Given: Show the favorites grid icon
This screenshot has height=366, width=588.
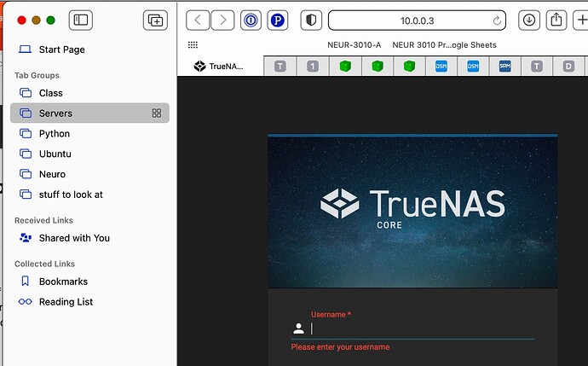Looking at the screenshot, I should click(193, 45).
